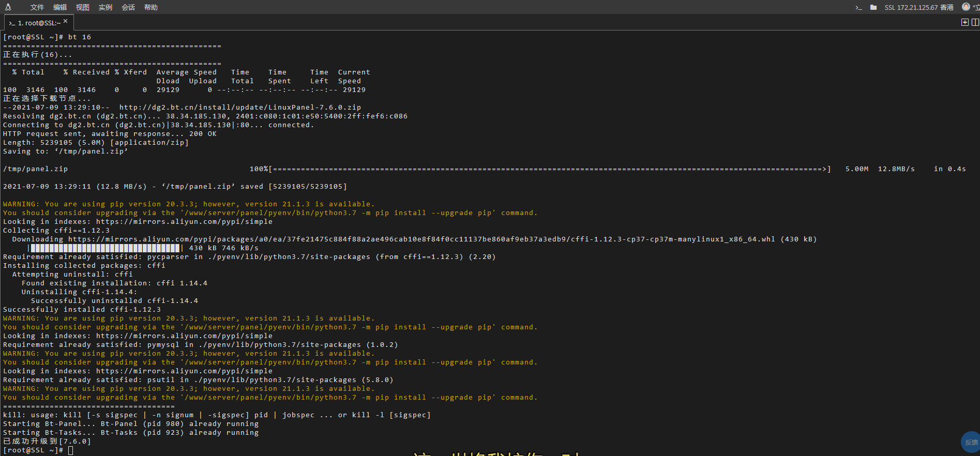Click the app logo in the menu bar
Screen dimensions: 980x456
(x=8, y=7)
